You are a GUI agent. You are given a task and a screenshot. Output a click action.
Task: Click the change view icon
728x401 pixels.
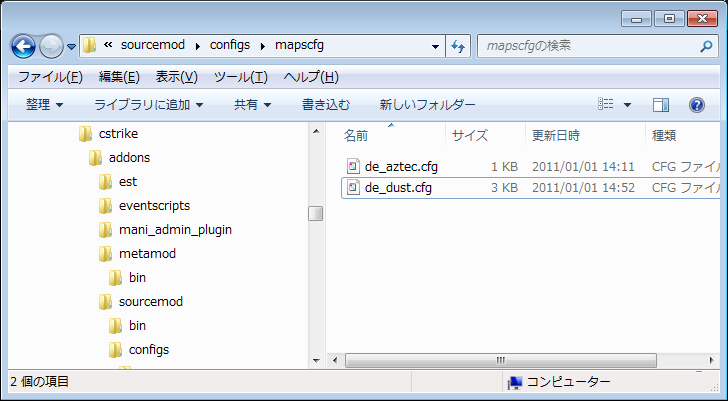point(606,104)
